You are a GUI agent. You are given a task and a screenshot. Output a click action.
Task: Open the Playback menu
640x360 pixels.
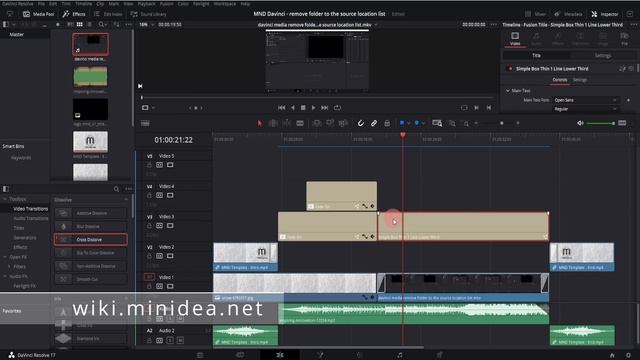[147, 4]
